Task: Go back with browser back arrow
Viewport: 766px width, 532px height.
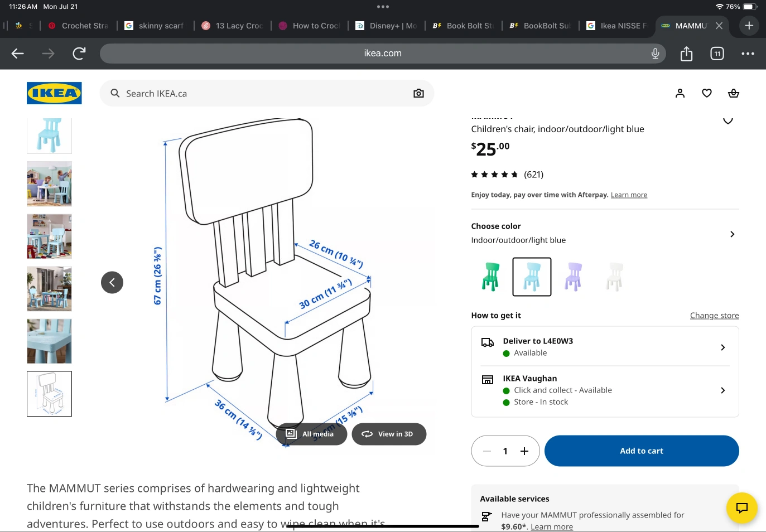Action: click(x=18, y=54)
